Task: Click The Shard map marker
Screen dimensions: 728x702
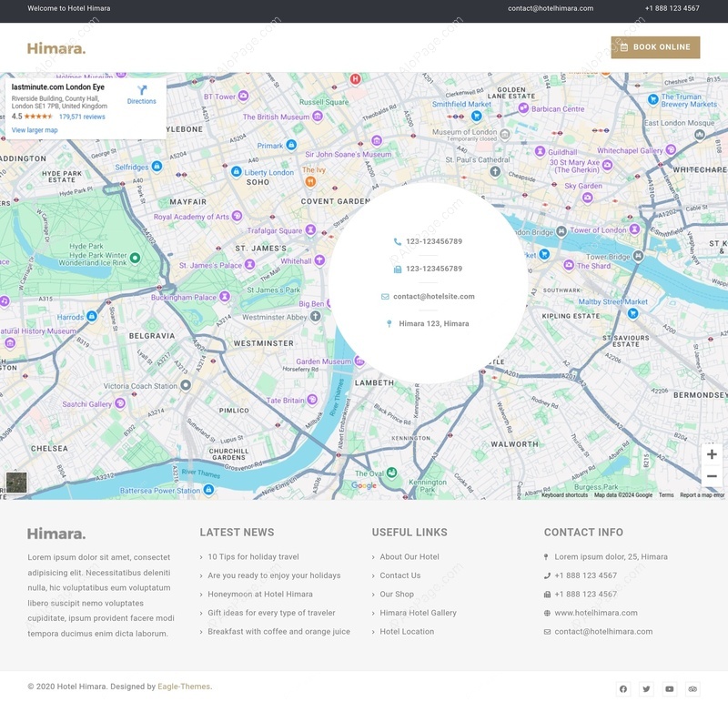Action: (x=569, y=265)
